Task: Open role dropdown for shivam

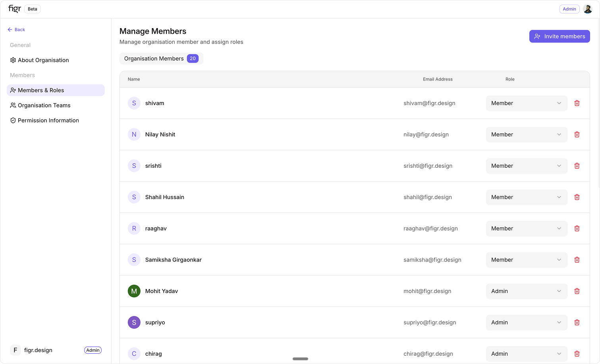Action: coord(527,103)
